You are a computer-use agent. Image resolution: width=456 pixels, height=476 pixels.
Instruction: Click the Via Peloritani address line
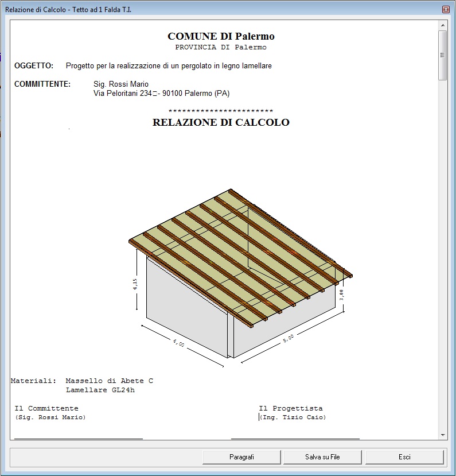pos(162,93)
